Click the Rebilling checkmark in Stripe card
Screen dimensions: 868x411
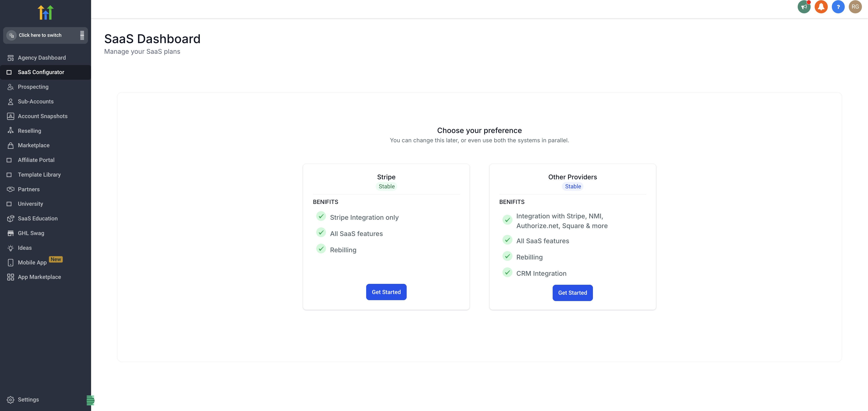pyautogui.click(x=321, y=249)
